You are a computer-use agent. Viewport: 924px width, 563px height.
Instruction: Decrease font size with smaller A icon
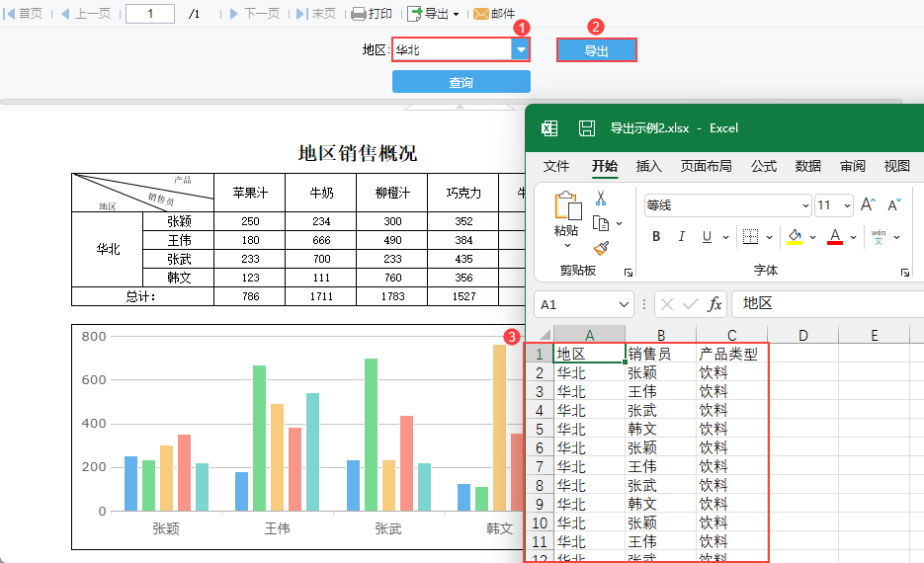[893, 205]
